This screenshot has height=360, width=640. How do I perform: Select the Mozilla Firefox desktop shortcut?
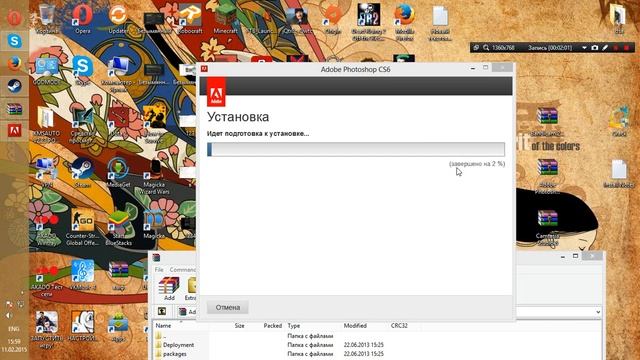pyautogui.click(x=404, y=22)
